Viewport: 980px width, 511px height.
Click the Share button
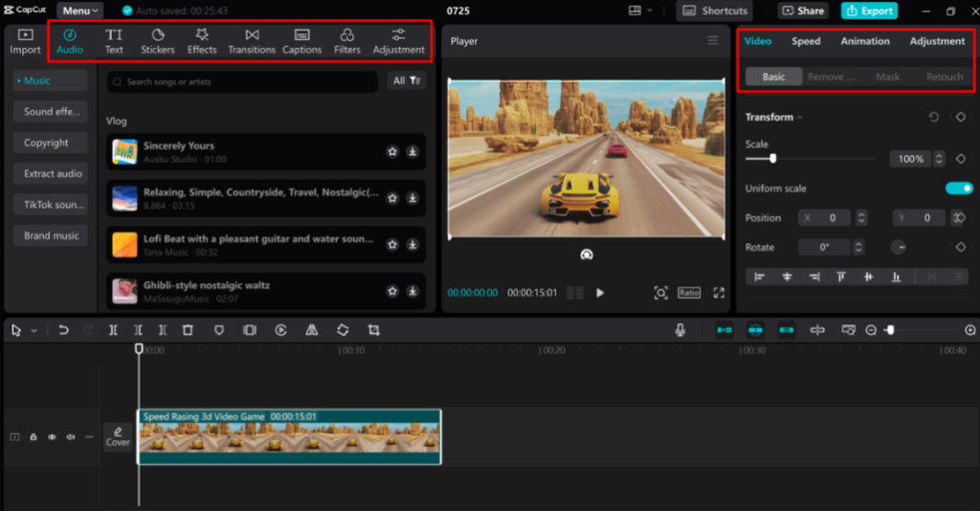point(803,11)
